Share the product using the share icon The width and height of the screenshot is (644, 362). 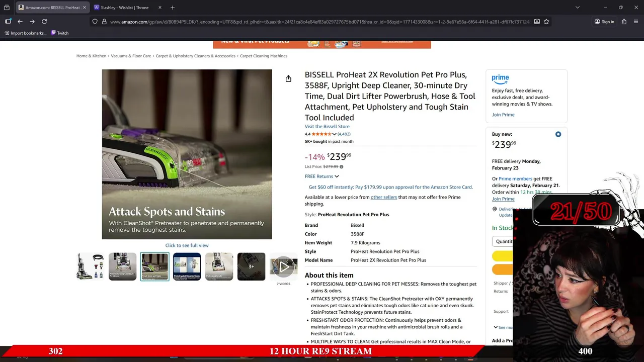(288, 78)
